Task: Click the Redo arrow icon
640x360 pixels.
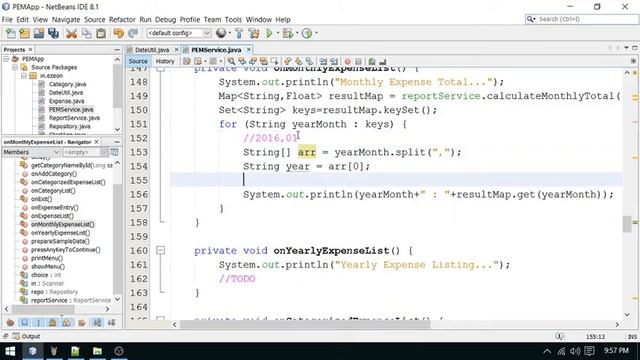Action: click(x=133, y=33)
